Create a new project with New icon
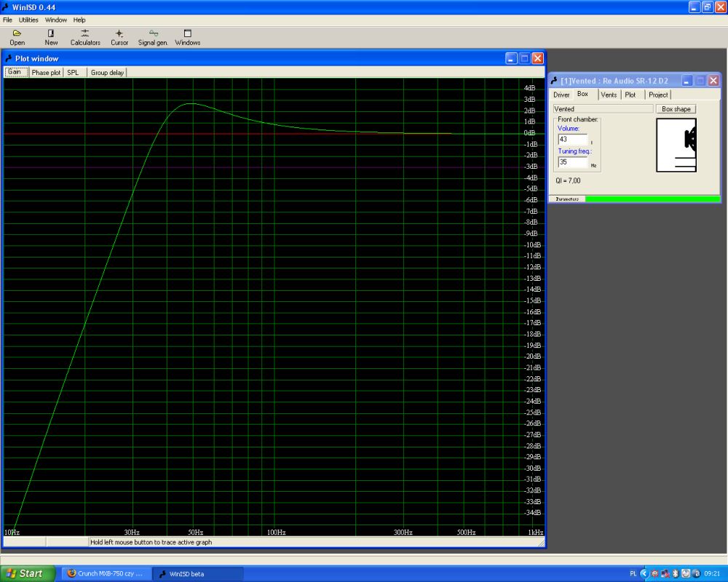728x582 pixels. [x=51, y=37]
